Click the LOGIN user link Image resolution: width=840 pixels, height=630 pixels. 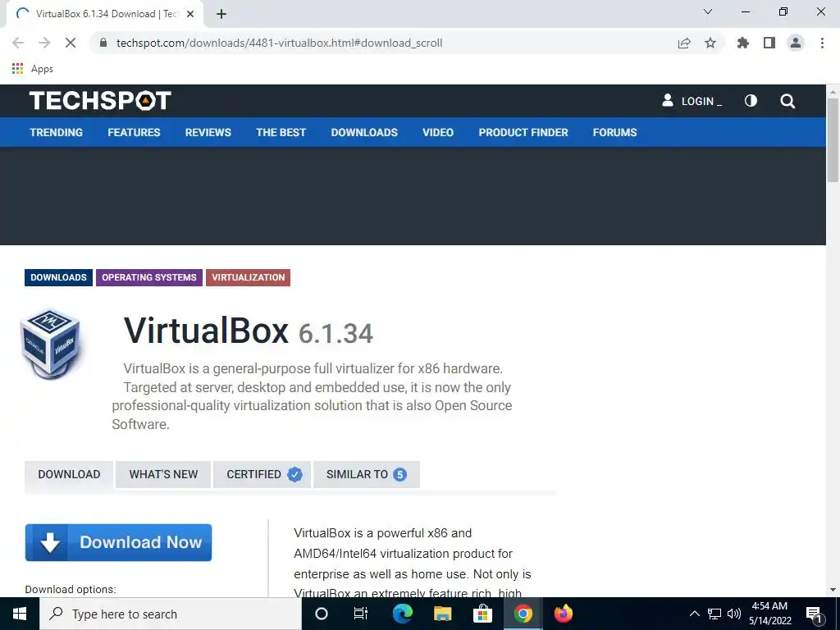[x=692, y=101]
